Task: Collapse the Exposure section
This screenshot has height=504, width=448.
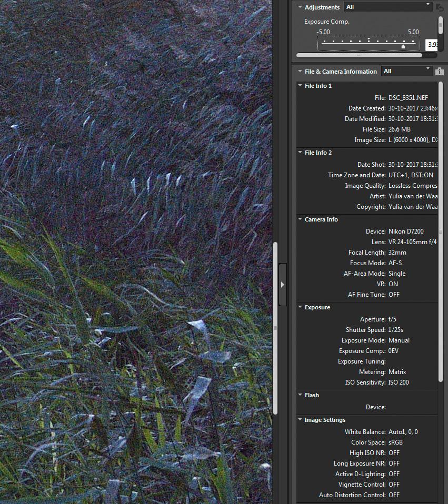Action: click(x=300, y=307)
